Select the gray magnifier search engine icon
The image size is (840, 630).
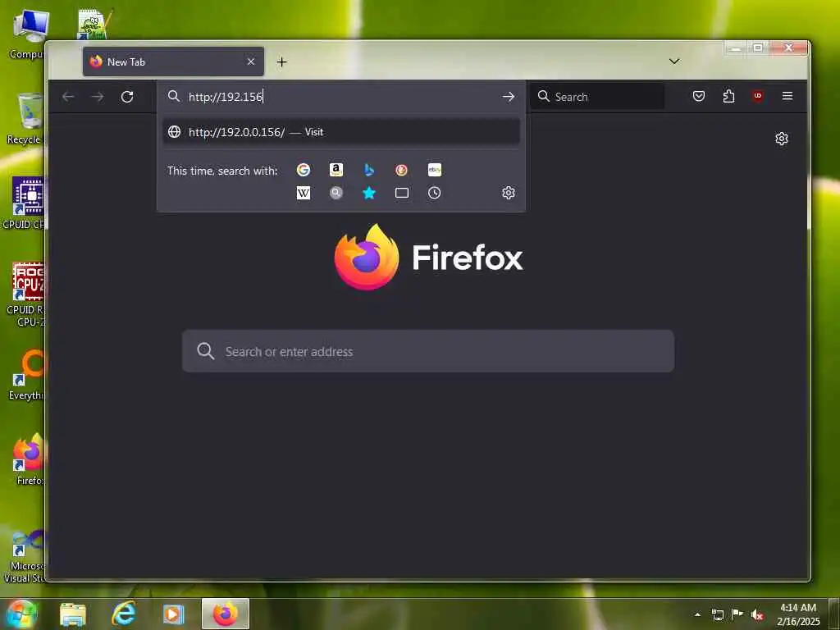336,193
